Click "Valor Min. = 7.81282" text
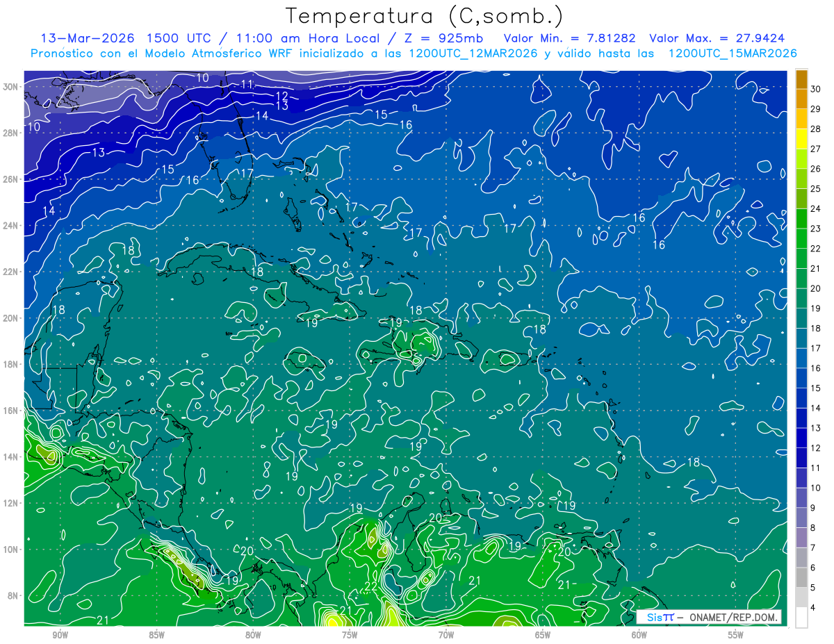The width and height of the screenshot is (834, 644). [x=569, y=38]
